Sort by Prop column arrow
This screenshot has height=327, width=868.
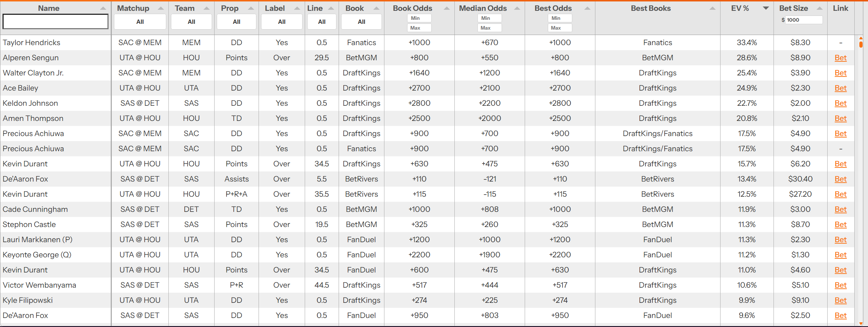point(251,8)
